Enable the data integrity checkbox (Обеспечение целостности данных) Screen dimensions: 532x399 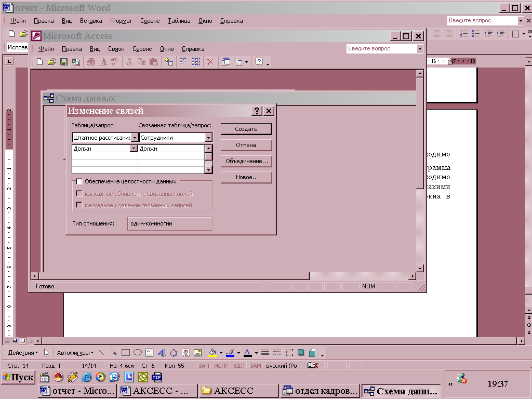pos(79,181)
